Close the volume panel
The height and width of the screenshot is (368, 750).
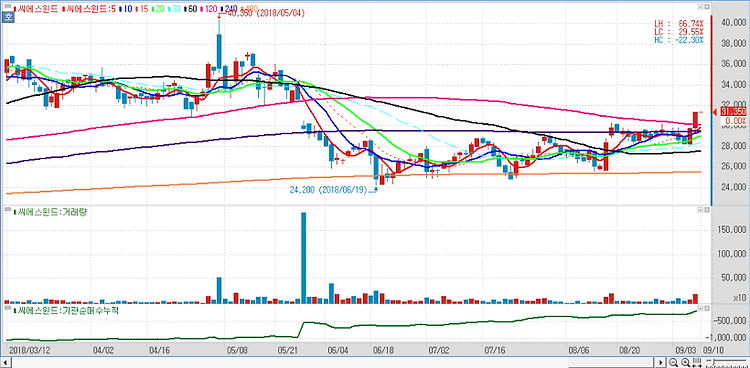tap(706, 210)
